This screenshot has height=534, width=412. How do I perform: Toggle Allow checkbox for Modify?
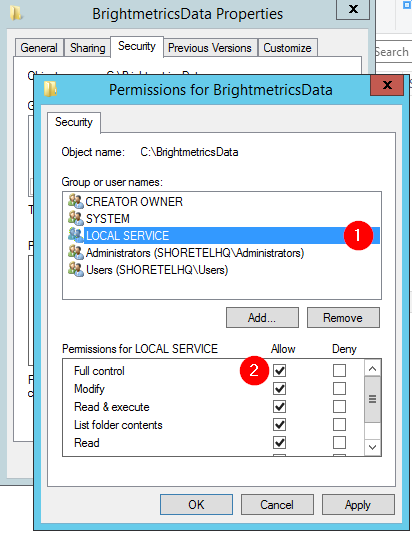280,389
